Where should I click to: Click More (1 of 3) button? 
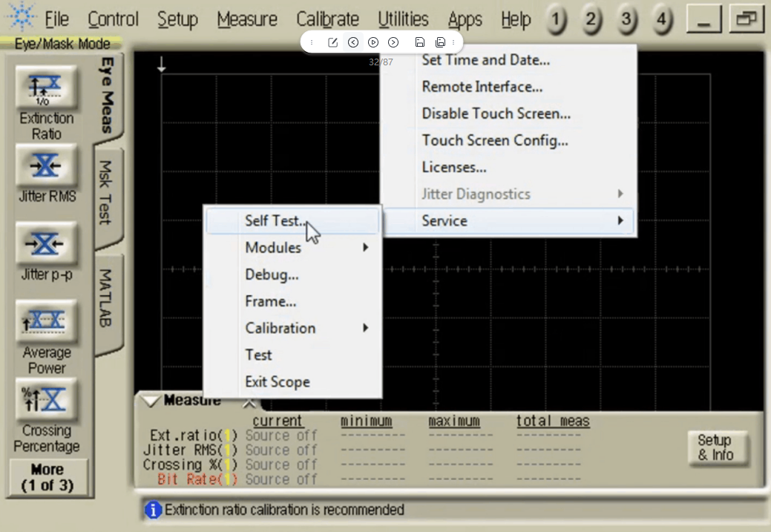click(x=47, y=478)
